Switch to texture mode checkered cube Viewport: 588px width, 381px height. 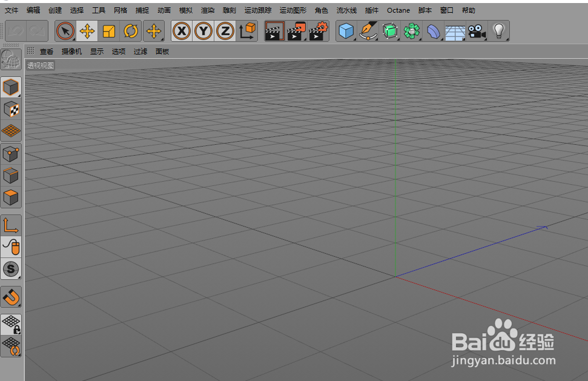[11, 109]
